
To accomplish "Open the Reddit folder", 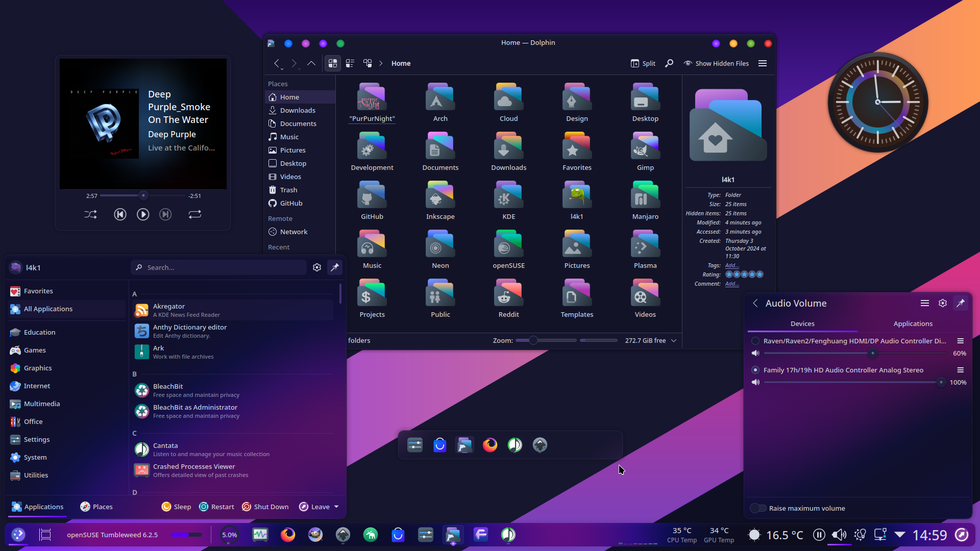I will pyautogui.click(x=509, y=298).
